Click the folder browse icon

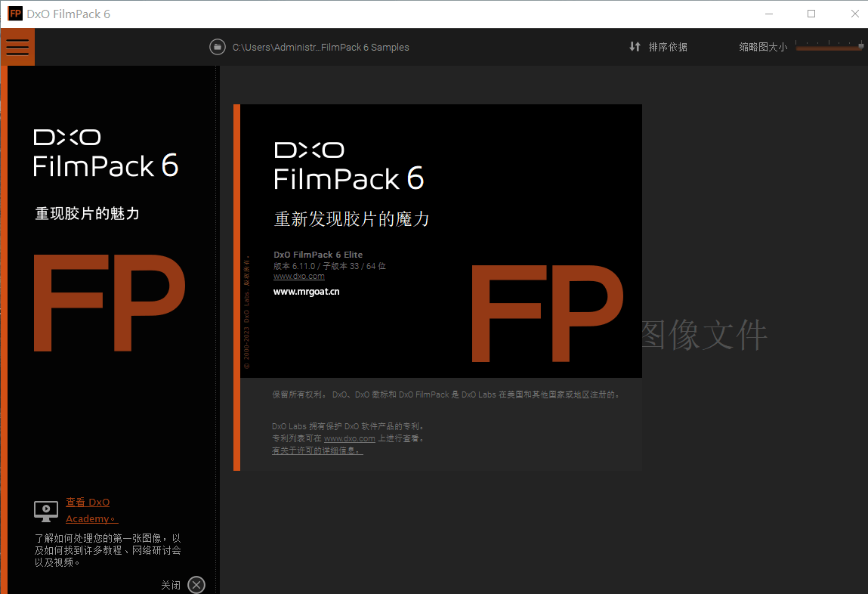(218, 47)
